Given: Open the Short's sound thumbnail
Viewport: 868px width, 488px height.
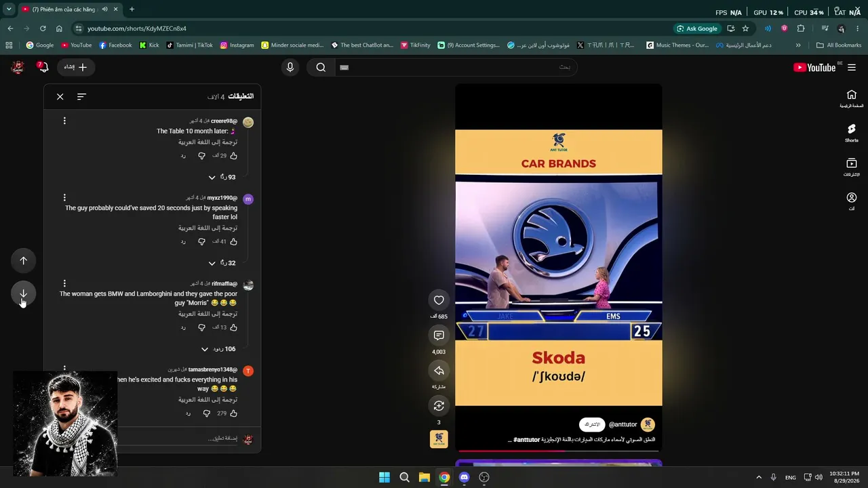Looking at the screenshot, I should tap(439, 439).
